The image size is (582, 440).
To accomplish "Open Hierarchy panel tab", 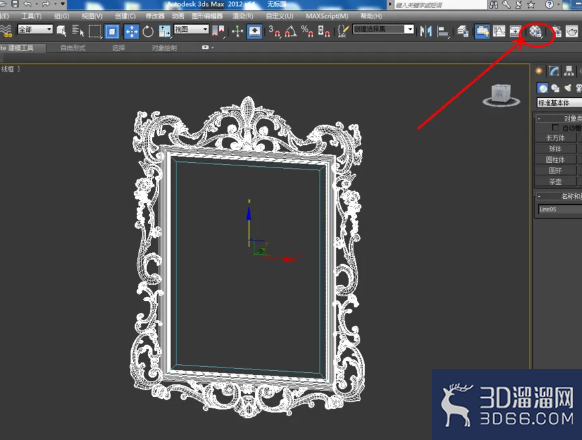I will (x=569, y=71).
